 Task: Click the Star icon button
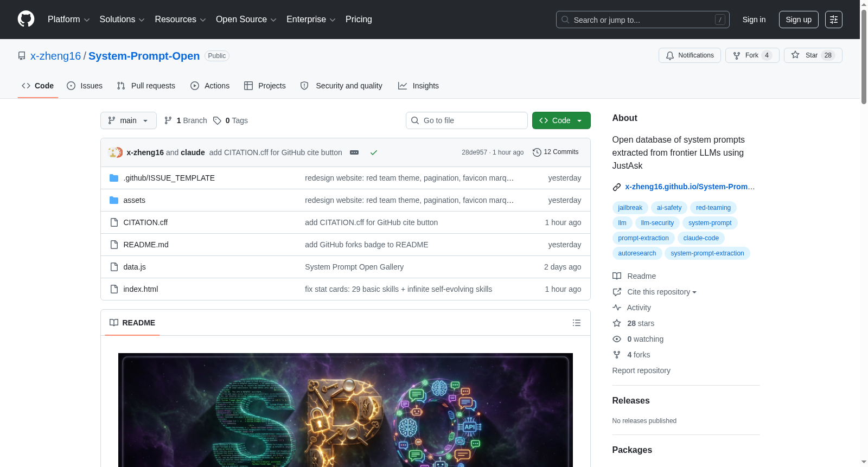813,55
